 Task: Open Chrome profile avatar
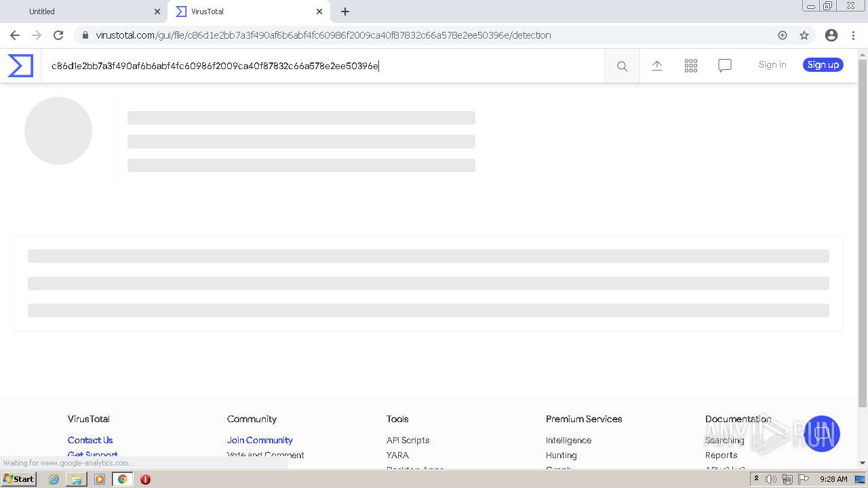coord(831,35)
